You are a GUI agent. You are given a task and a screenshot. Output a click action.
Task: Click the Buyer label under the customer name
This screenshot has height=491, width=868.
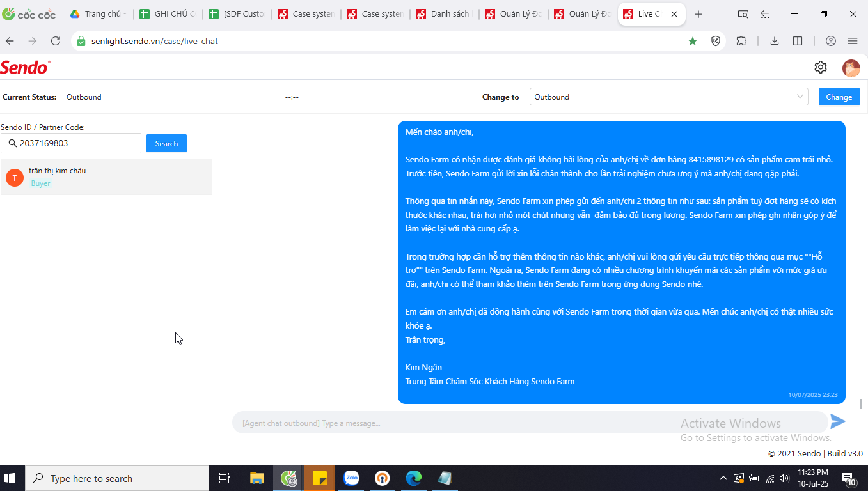(40, 183)
